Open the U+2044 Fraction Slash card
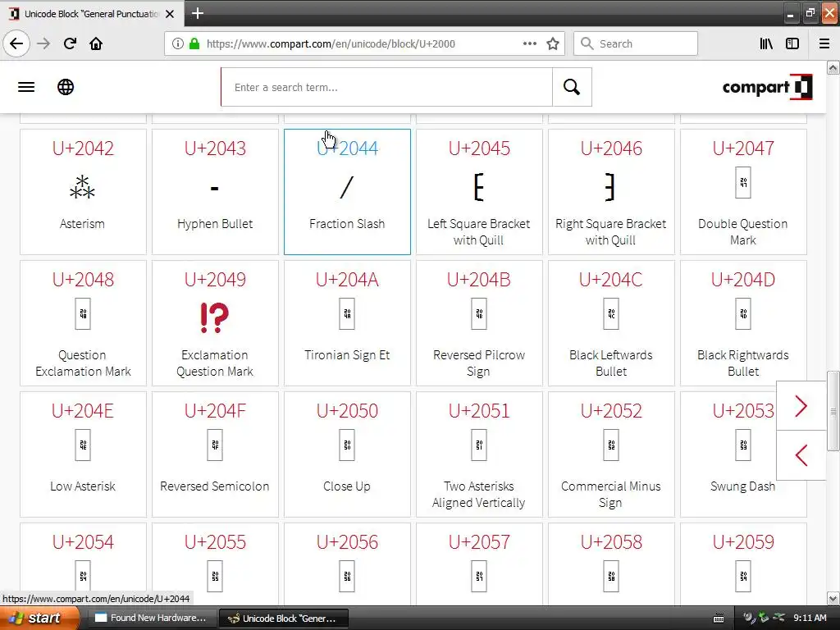 pyautogui.click(x=347, y=192)
